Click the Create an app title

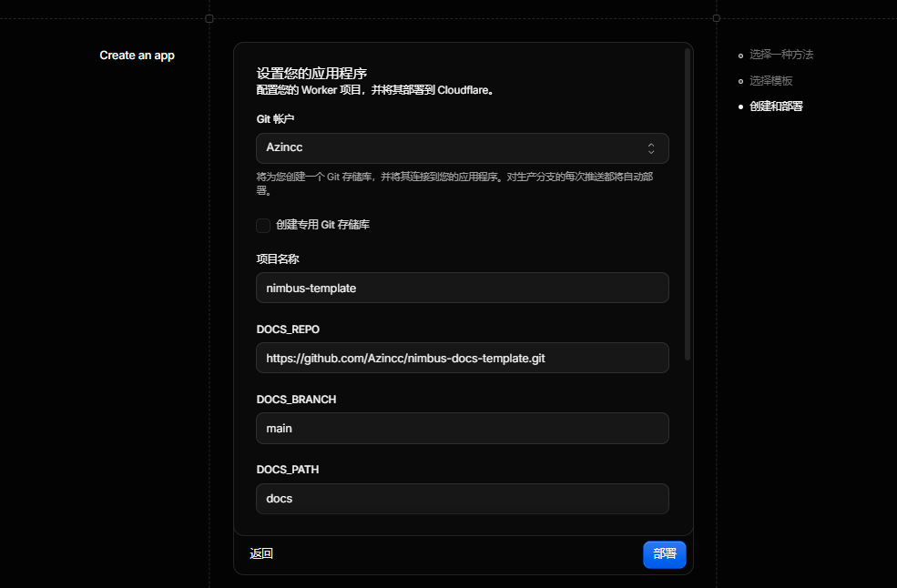[137, 56]
